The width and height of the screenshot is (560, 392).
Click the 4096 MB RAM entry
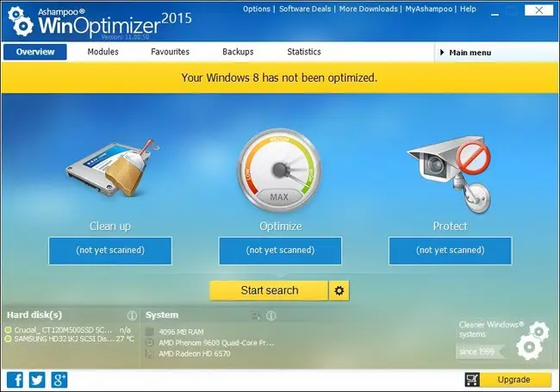pyautogui.click(x=181, y=332)
